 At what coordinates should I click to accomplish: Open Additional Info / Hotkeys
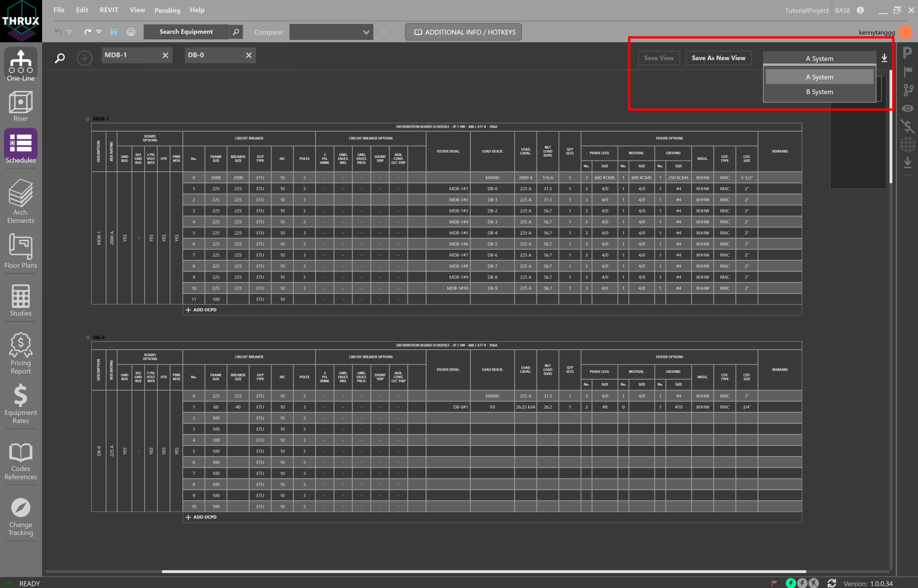pos(463,32)
